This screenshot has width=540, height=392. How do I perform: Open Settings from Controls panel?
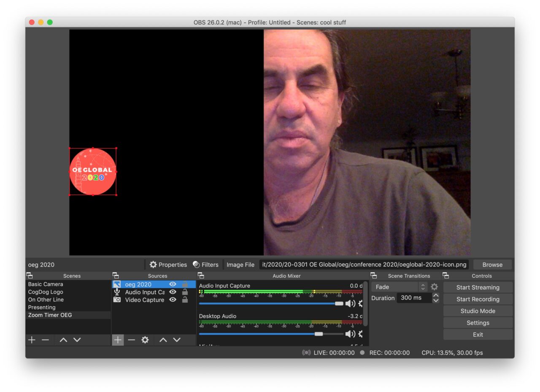pos(478,323)
